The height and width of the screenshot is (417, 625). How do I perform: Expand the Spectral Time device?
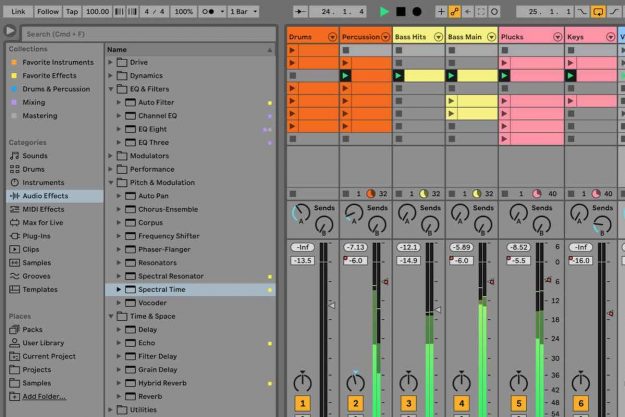click(x=119, y=289)
